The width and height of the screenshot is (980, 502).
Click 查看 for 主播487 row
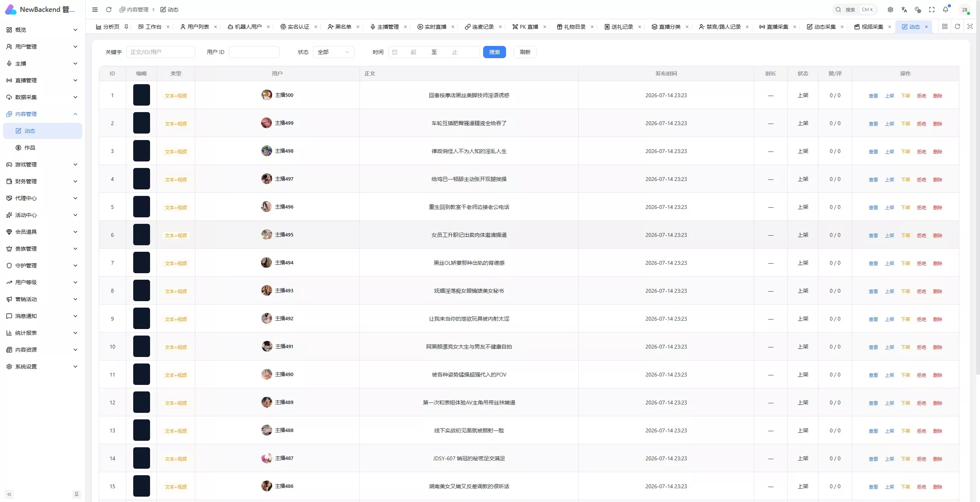[x=873, y=459]
